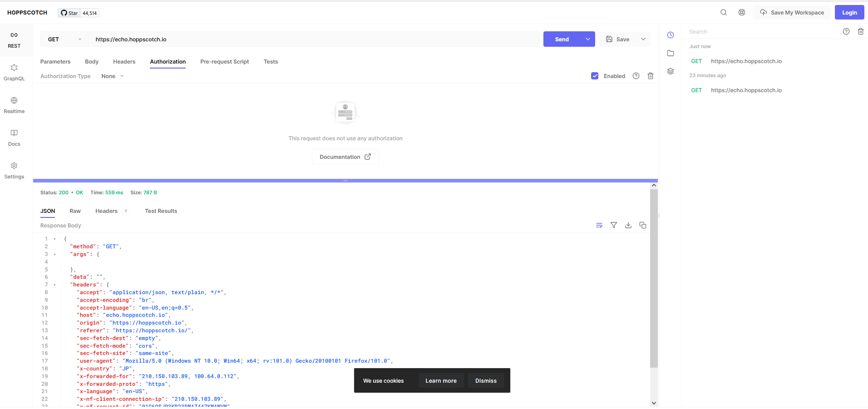Image resolution: width=868 pixels, height=409 pixels.
Task: Click the history Search field
Action: 762,32
